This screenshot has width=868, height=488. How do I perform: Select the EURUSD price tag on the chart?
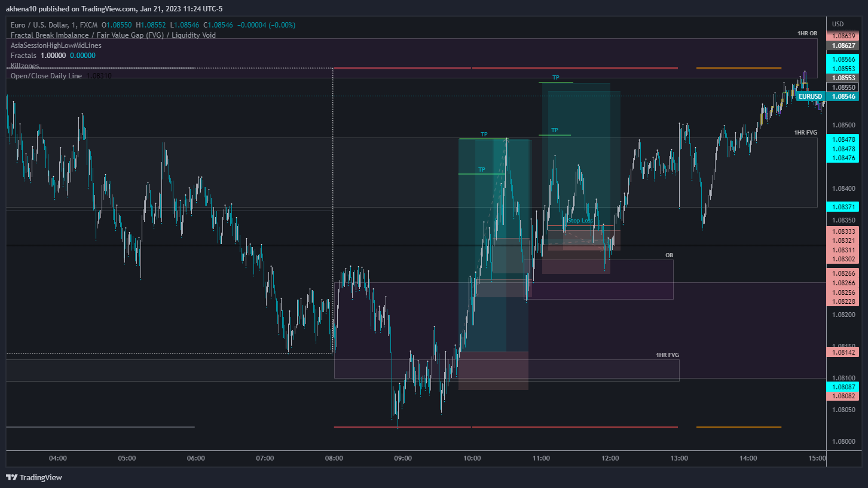point(811,96)
